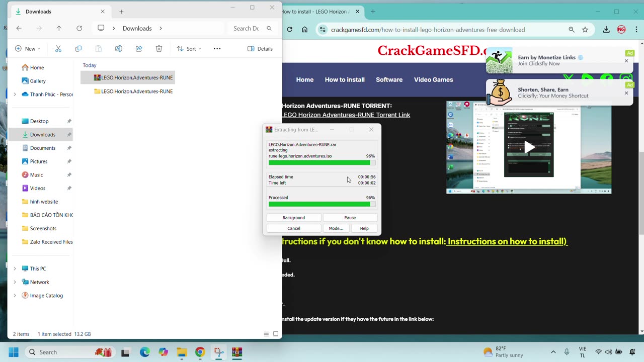Open Chrome downloads icon
The height and width of the screenshot is (362, 644).
(x=606, y=30)
